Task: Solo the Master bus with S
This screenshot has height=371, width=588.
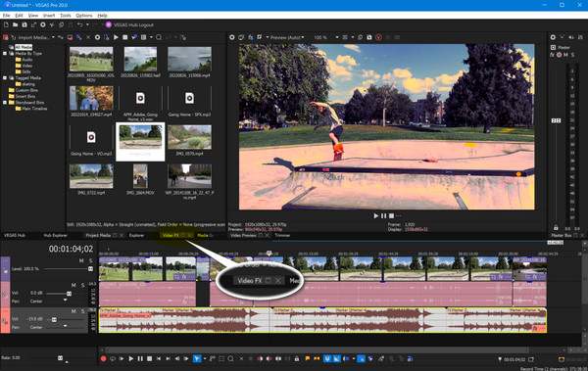Action: [x=572, y=55]
